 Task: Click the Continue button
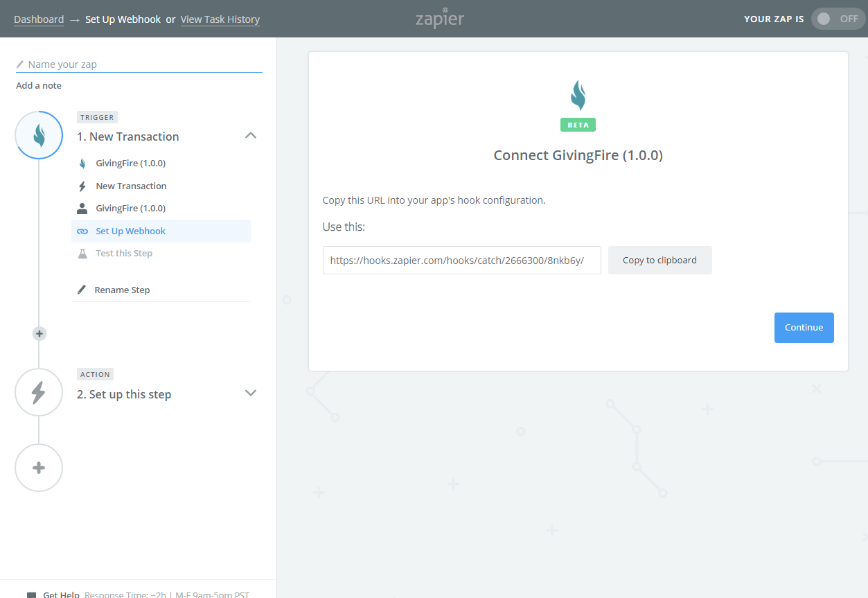(804, 328)
